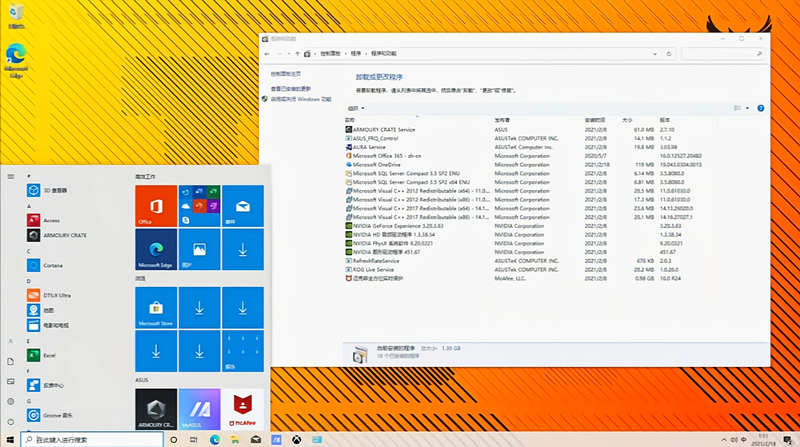Image resolution: width=800 pixels, height=447 pixels.
Task: Open the Photos tile in Start menu
Action: pyautogui.click(x=199, y=250)
